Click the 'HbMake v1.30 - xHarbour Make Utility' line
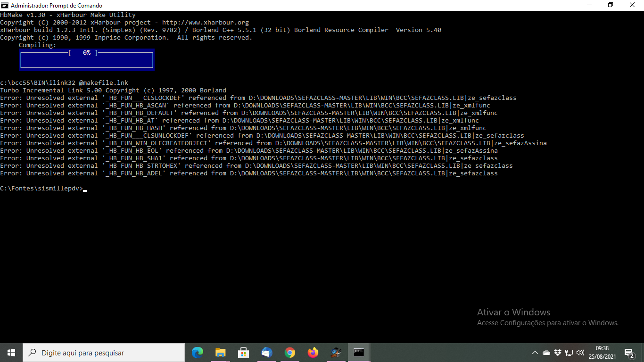 68,15
